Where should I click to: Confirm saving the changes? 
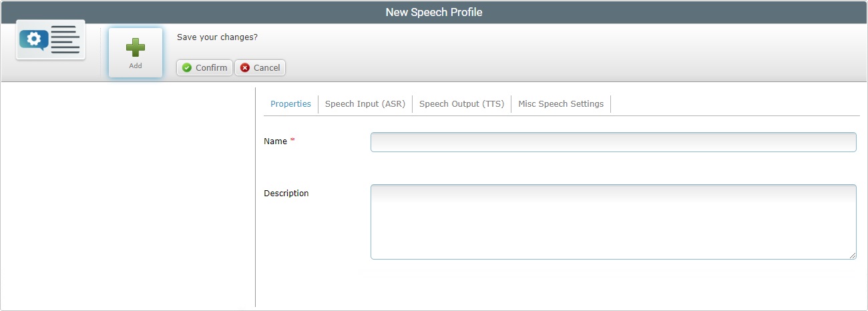204,67
